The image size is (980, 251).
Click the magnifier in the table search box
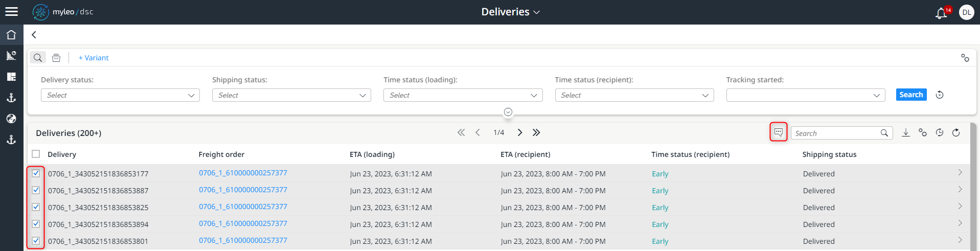(x=884, y=133)
